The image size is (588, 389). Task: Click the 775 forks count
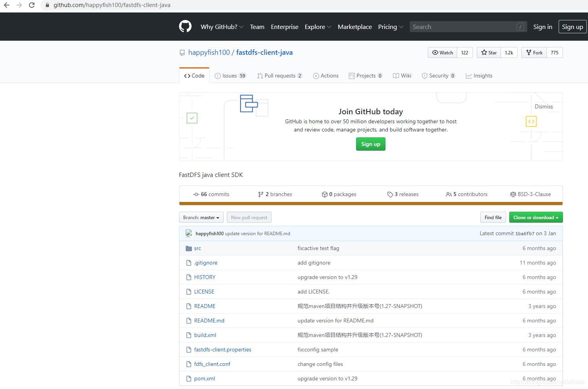[555, 53]
